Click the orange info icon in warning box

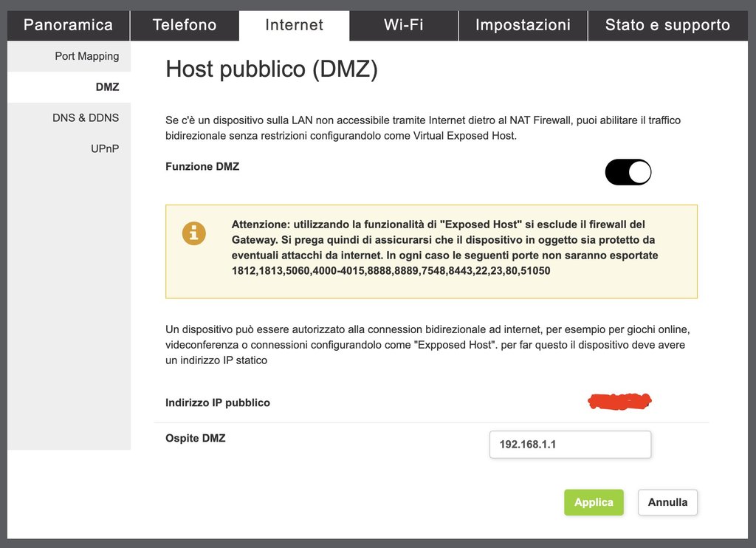[194, 233]
